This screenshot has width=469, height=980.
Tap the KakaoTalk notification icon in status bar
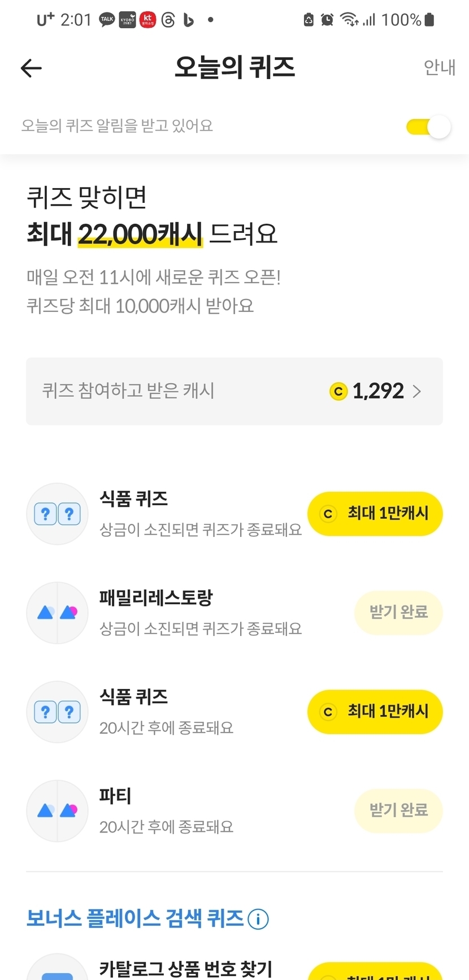pyautogui.click(x=107, y=20)
